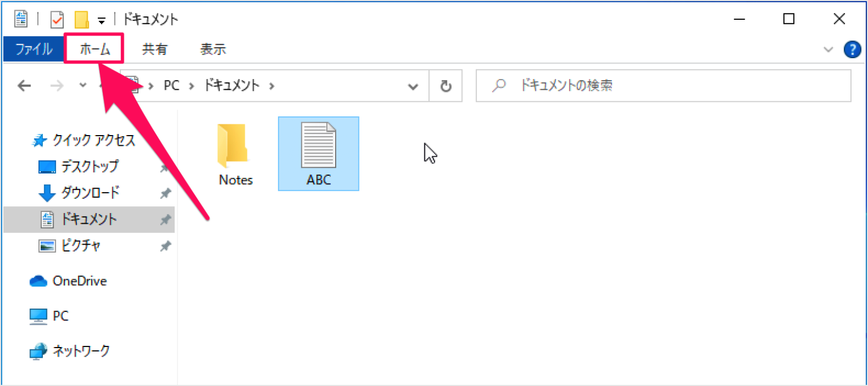Image resolution: width=868 pixels, height=386 pixels.
Task: Click the ドキュメントの検索 search box
Action: click(x=663, y=86)
